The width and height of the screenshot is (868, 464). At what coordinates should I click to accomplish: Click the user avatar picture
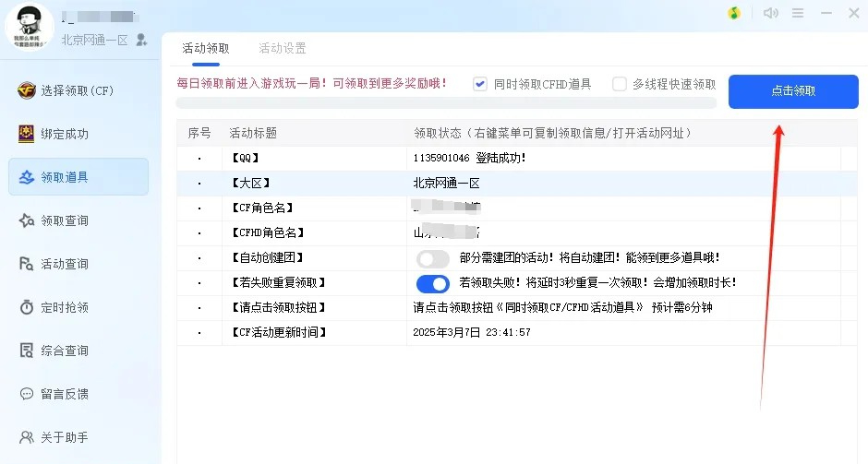click(30, 26)
